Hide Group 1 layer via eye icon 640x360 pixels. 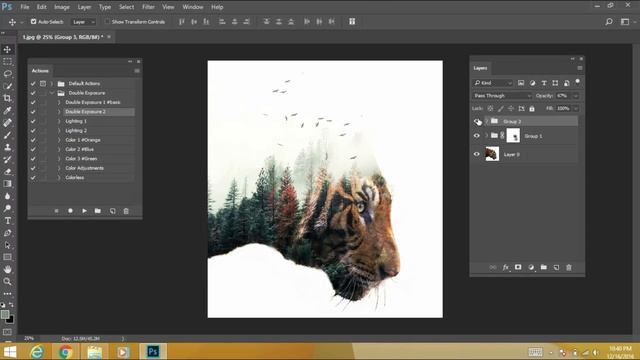[477, 136]
